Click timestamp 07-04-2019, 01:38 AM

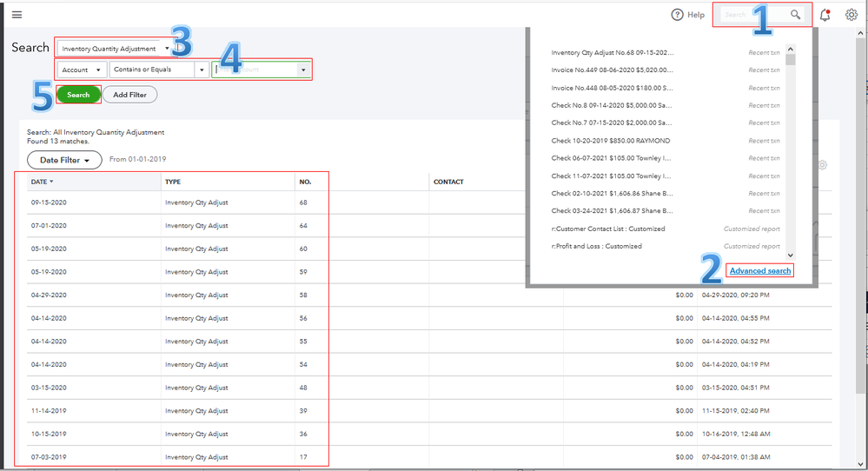tap(736, 457)
